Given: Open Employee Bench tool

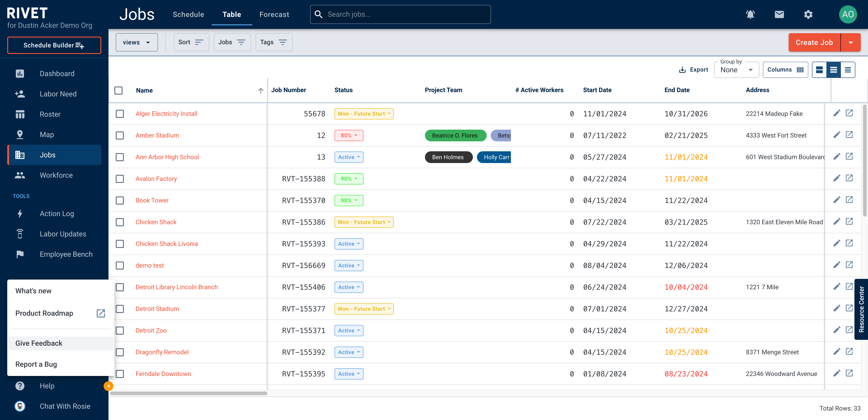Looking at the screenshot, I should coord(54,254).
